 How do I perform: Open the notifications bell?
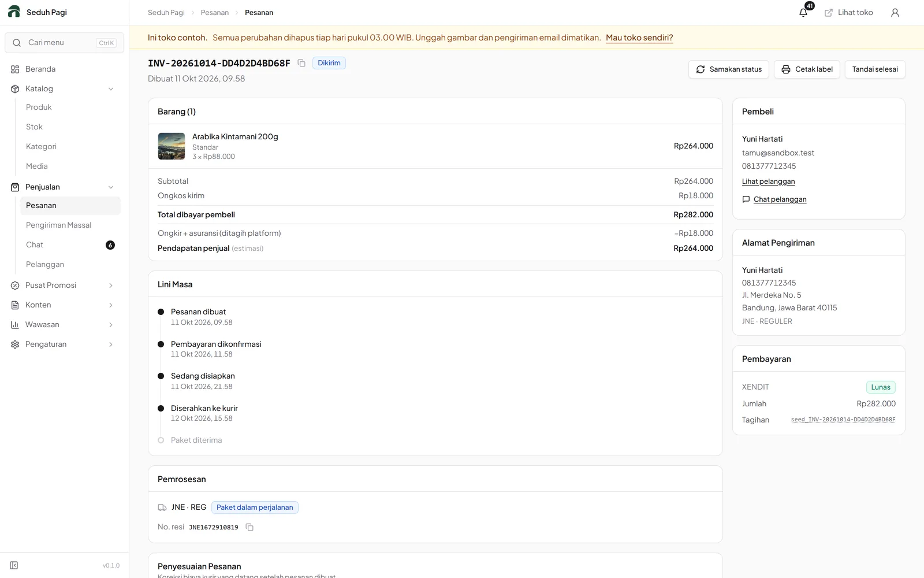point(803,12)
